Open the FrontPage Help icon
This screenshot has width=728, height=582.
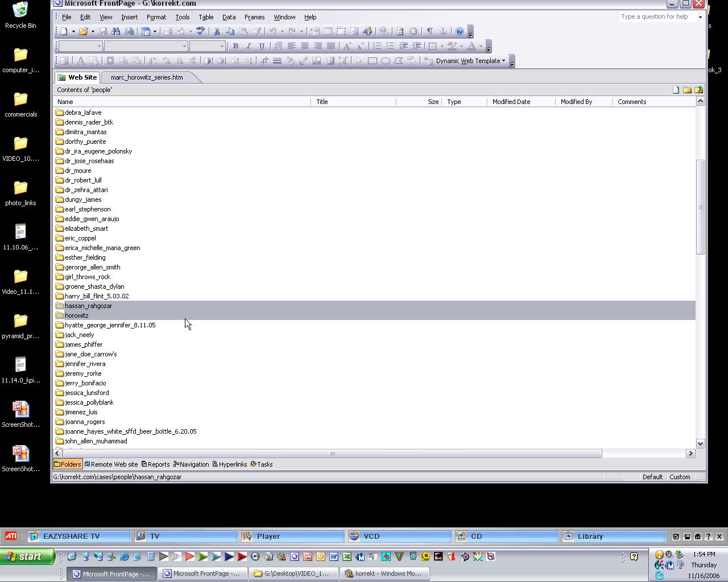(x=460, y=31)
